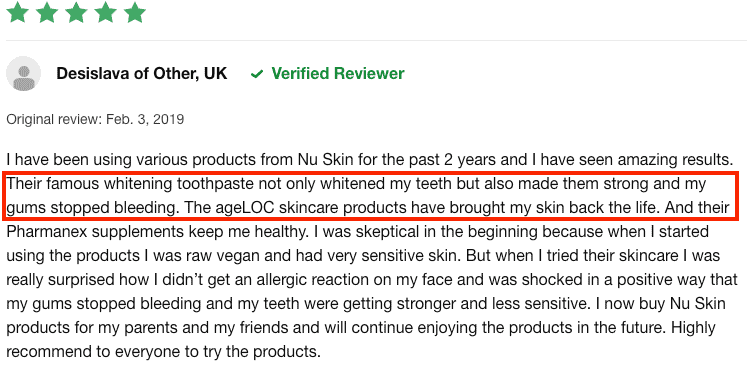This screenshot has height=379, width=748.
Task: Click the fifth green rating star
Action: [x=135, y=12]
